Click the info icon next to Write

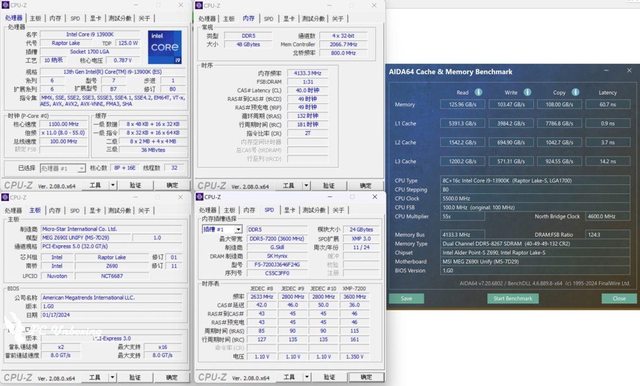pos(527,92)
